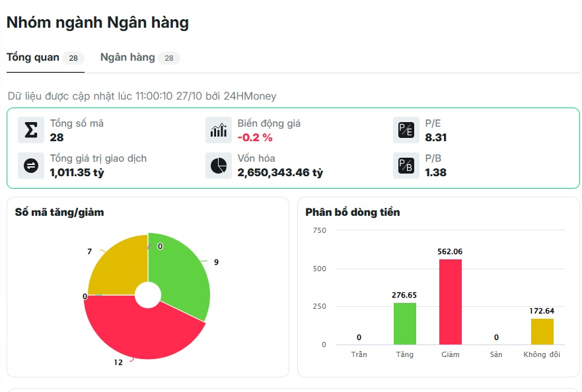Screen dimensions: 582x392
Task: Click the Vốn hóa label
Action: pyautogui.click(x=256, y=158)
